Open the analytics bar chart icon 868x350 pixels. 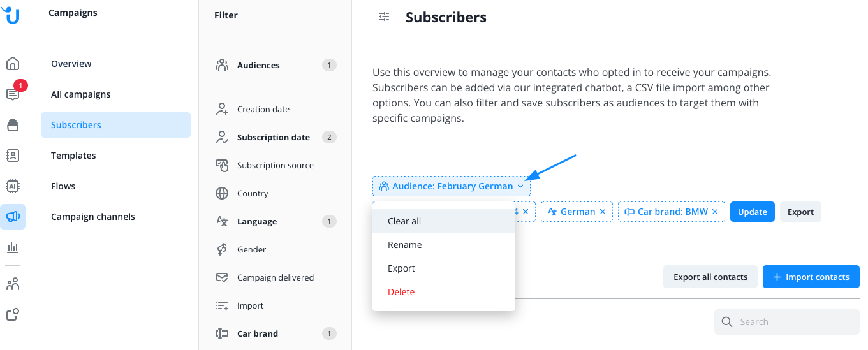coord(13,247)
